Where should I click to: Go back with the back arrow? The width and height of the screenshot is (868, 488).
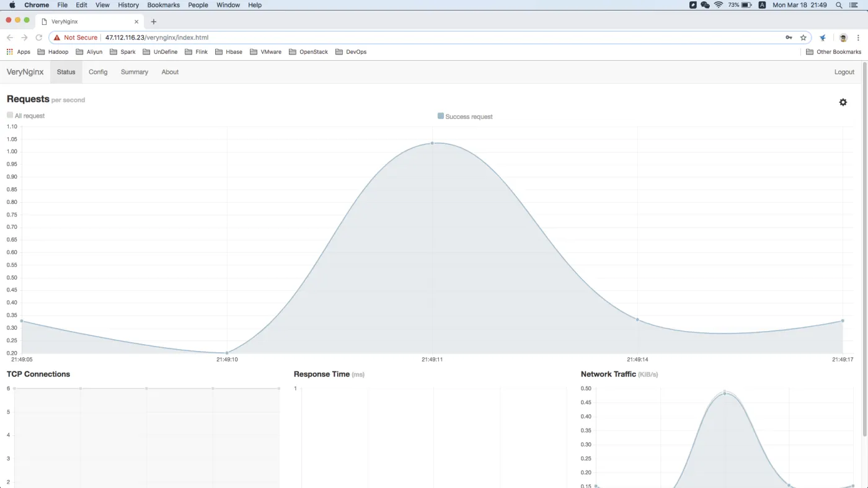tap(10, 37)
